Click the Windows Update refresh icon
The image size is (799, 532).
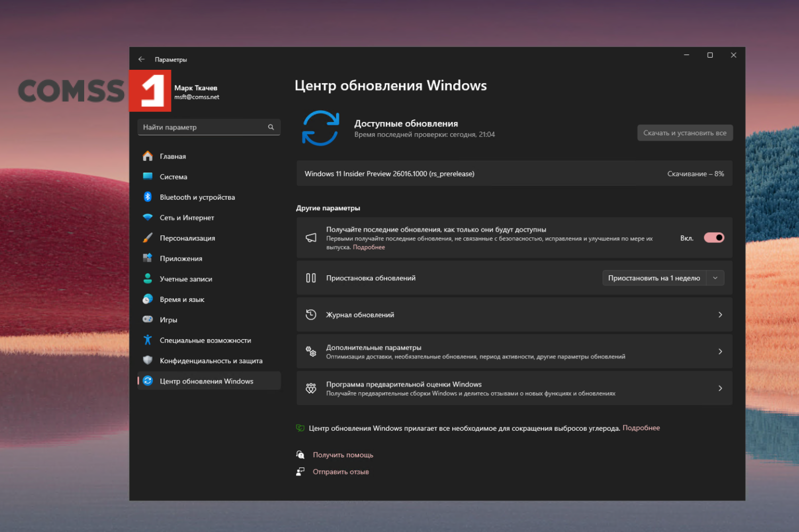320,128
